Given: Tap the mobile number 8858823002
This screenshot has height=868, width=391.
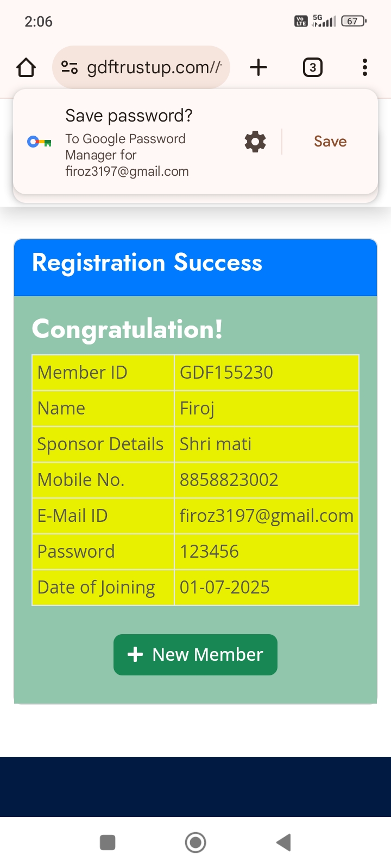Looking at the screenshot, I should [x=229, y=480].
